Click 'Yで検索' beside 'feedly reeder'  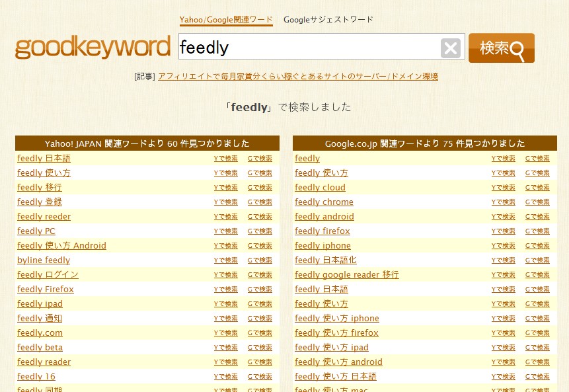pyautogui.click(x=226, y=217)
